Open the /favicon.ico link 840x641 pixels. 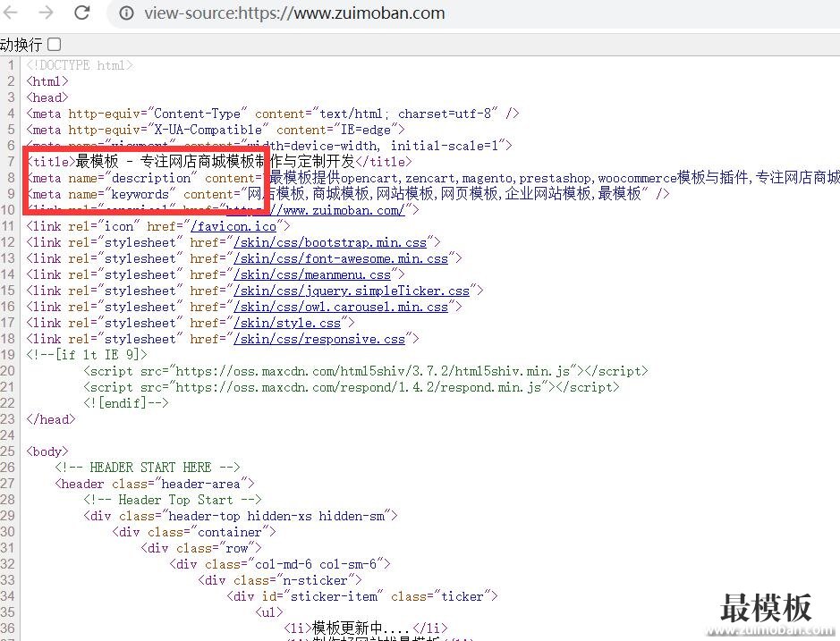[233, 226]
